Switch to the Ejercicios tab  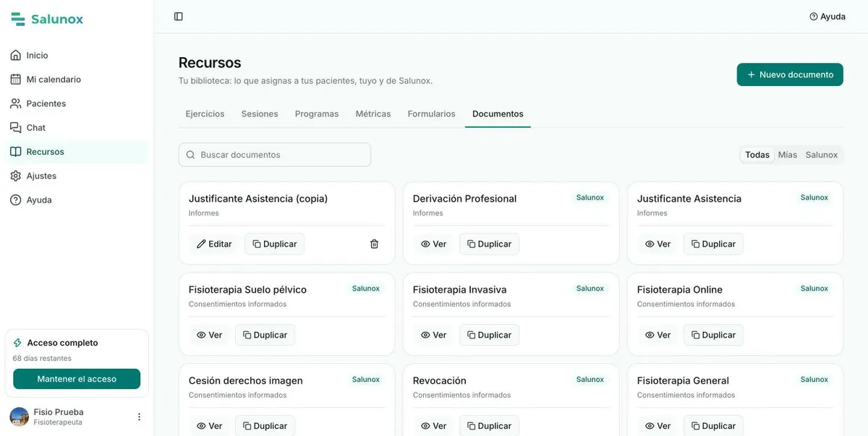(x=205, y=114)
